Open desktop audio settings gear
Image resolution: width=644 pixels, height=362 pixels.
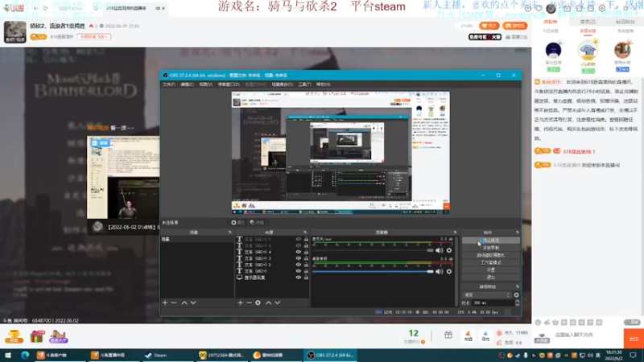click(x=449, y=271)
